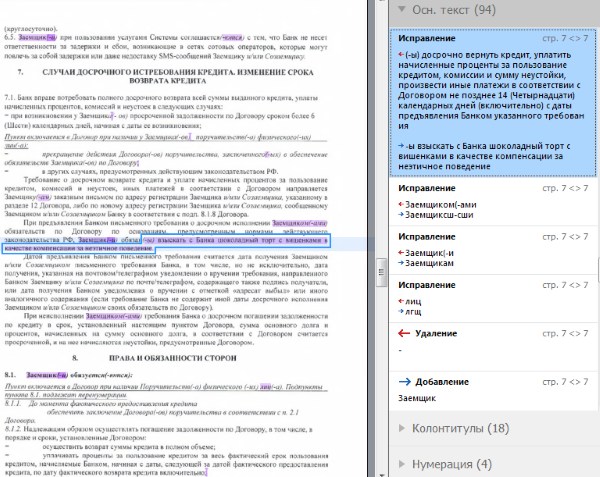Click the стр. 7 <> 7 label of Удаление
The height and width of the screenshot is (477, 600).
pos(565,334)
